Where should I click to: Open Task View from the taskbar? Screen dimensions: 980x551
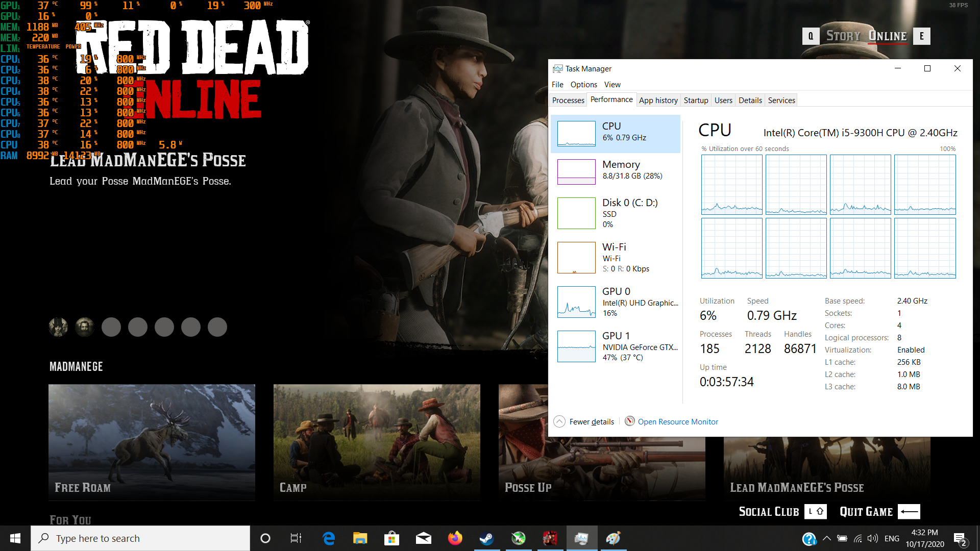tap(296, 538)
